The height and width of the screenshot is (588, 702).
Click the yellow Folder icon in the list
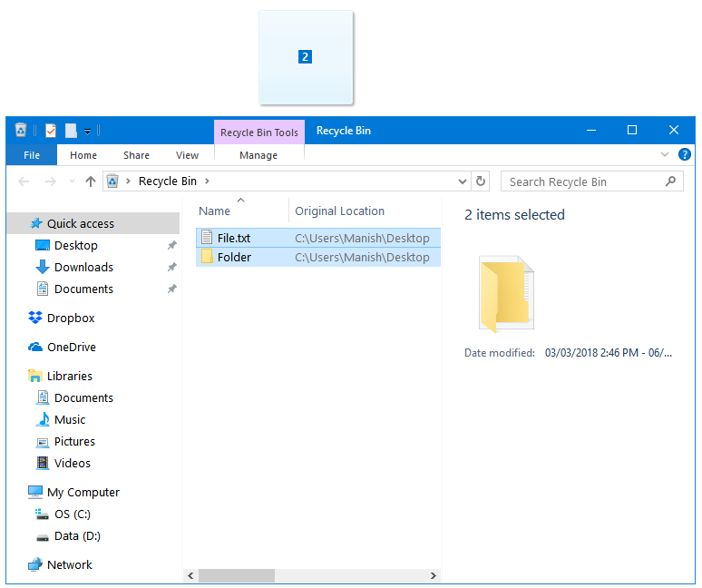[207, 257]
